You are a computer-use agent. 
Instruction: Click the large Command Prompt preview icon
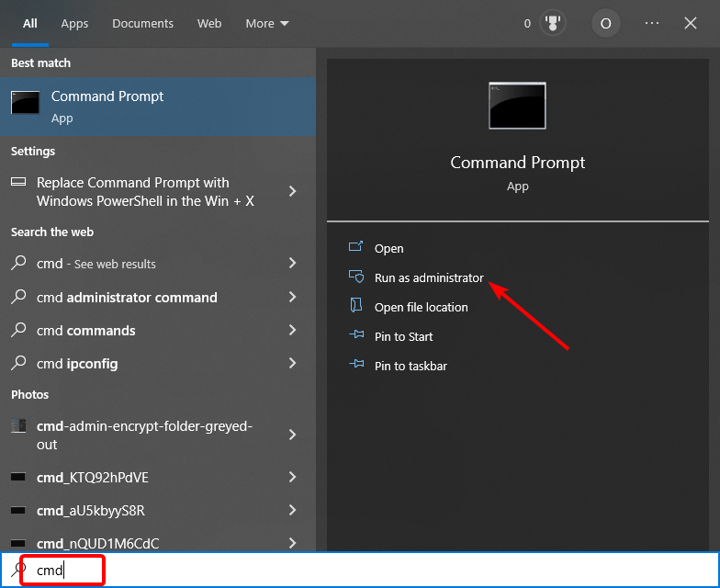517,106
